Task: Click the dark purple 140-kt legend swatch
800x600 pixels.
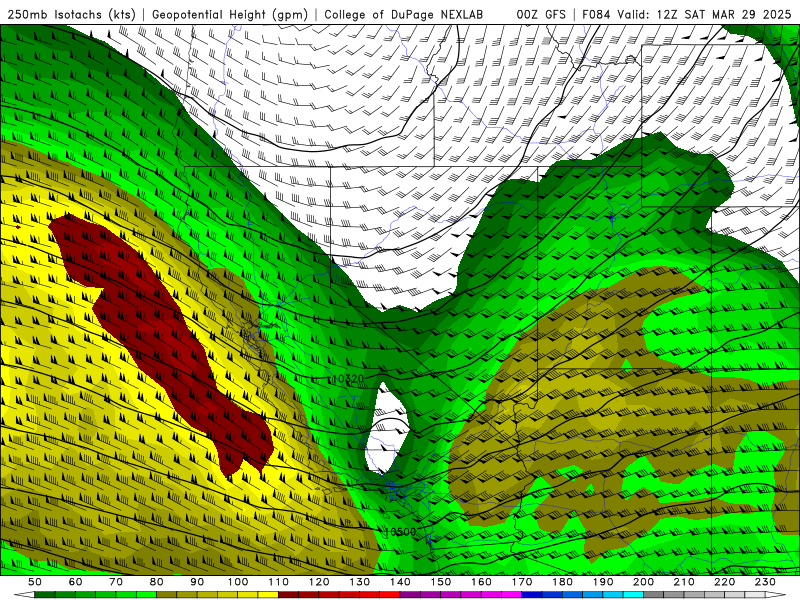Action: (410, 595)
